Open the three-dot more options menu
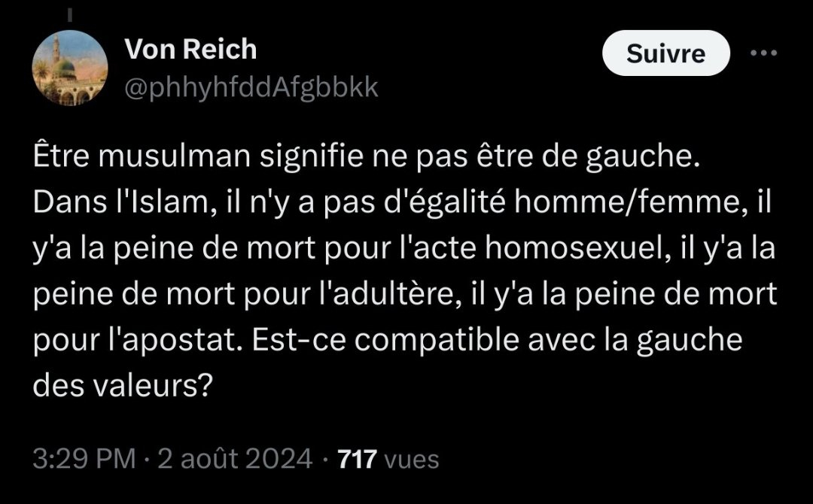The height and width of the screenshot is (504, 813). [764, 53]
